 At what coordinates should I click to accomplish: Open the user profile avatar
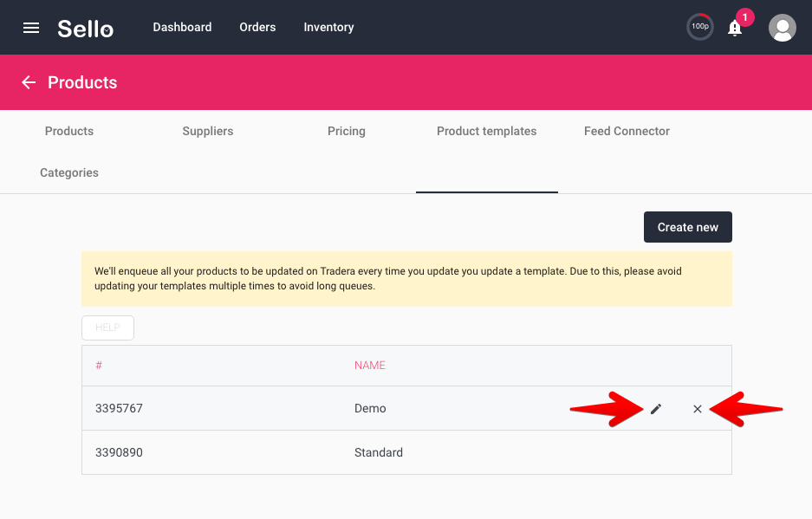coord(782,28)
